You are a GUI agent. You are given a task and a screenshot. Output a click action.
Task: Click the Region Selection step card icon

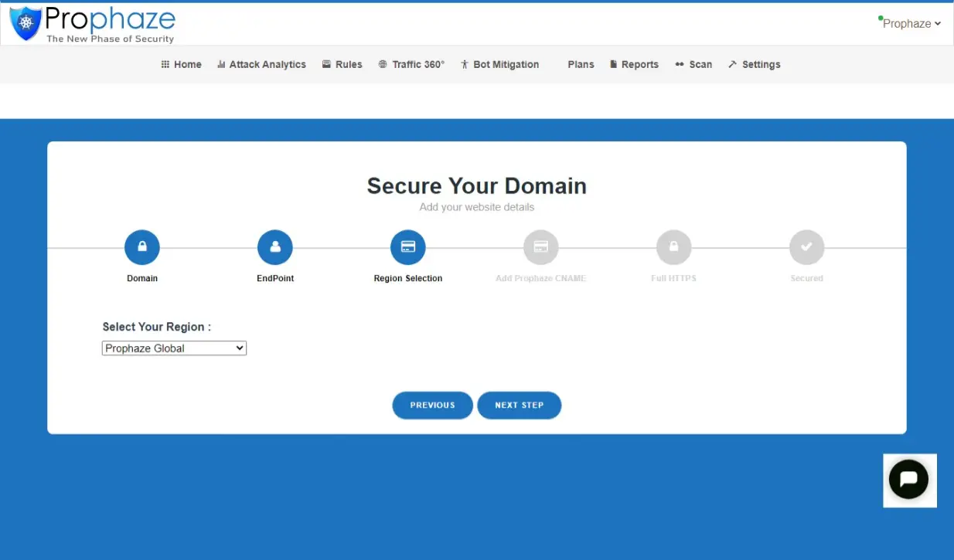coord(408,247)
